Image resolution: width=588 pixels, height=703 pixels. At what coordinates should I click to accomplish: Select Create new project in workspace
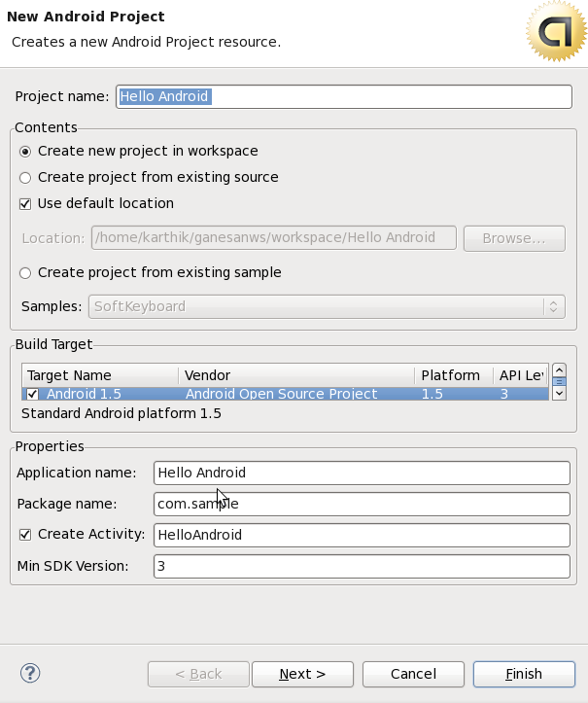(26, 152)
